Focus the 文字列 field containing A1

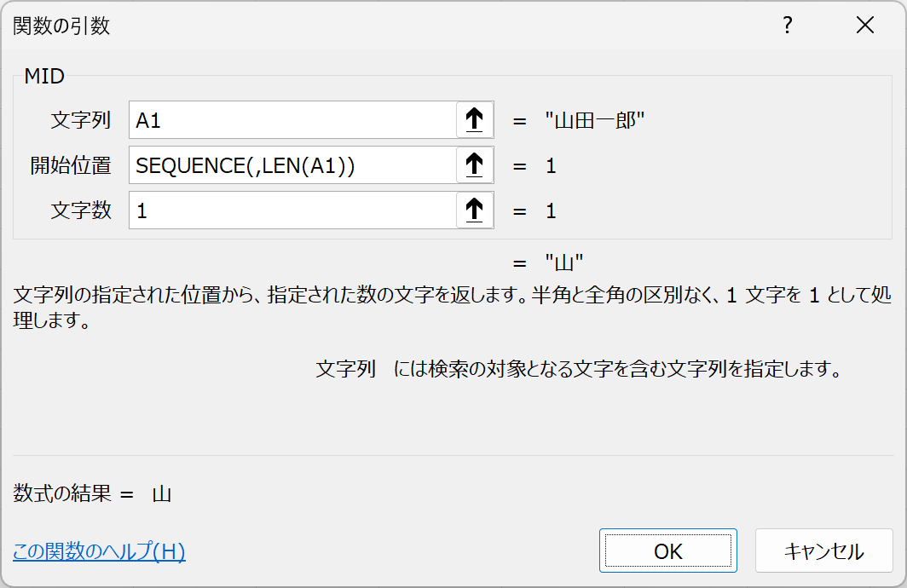point(292,120)
